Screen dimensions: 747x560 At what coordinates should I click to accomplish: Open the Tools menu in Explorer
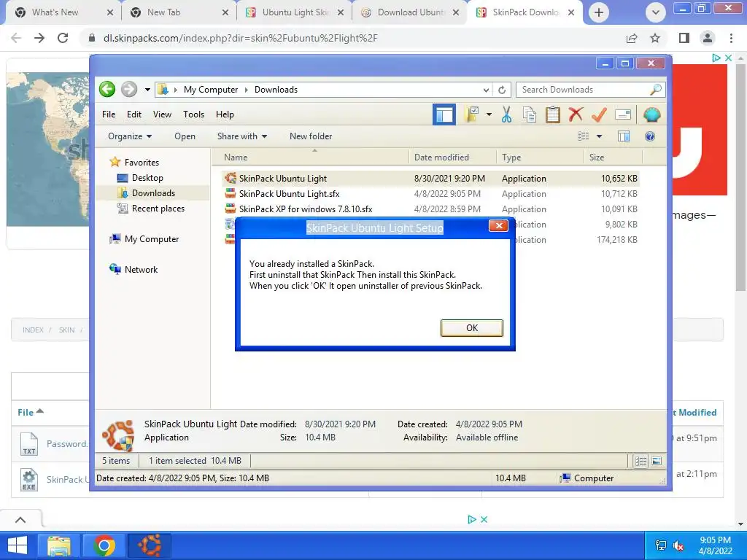[x=193, y=114]
